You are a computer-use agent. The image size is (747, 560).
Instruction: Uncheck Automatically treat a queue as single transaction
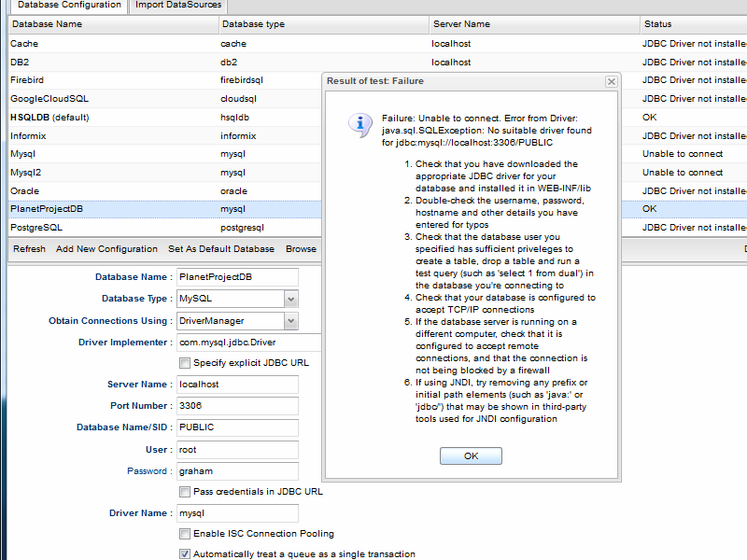(x=185, y=554)
